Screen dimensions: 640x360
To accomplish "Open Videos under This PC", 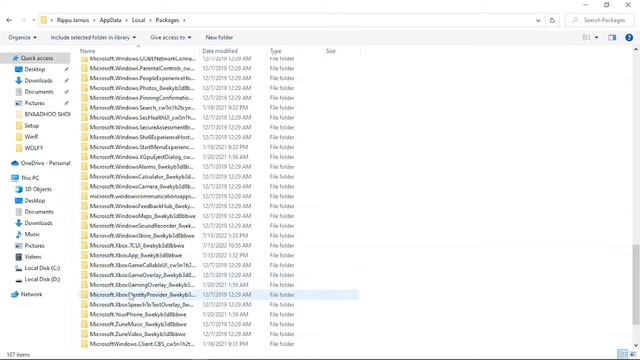I will (33, 257).
